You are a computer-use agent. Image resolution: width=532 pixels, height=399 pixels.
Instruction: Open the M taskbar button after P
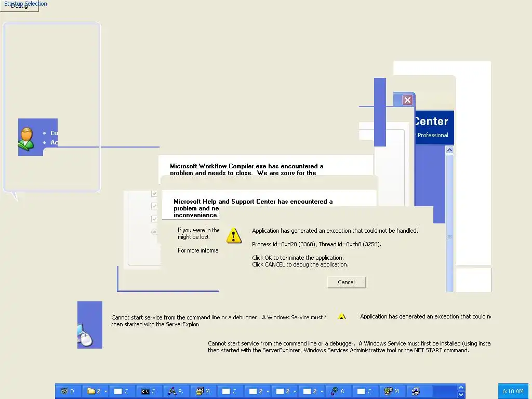pos(204,391)
